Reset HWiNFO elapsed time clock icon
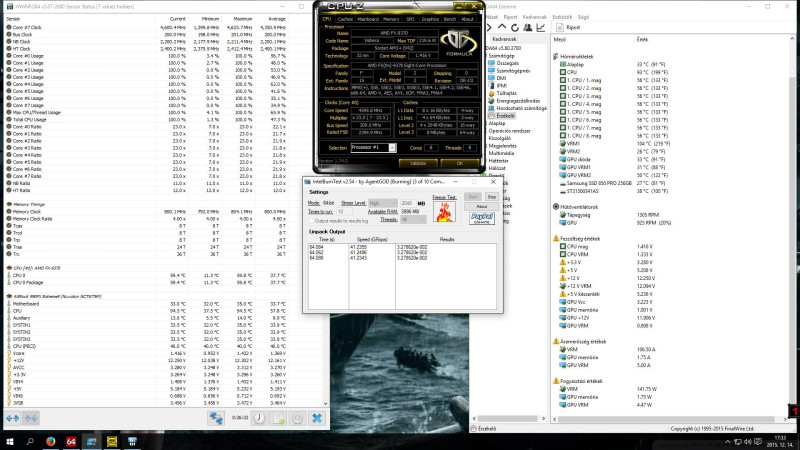Viewport: 800px width, 450px height. click(259, 418)
